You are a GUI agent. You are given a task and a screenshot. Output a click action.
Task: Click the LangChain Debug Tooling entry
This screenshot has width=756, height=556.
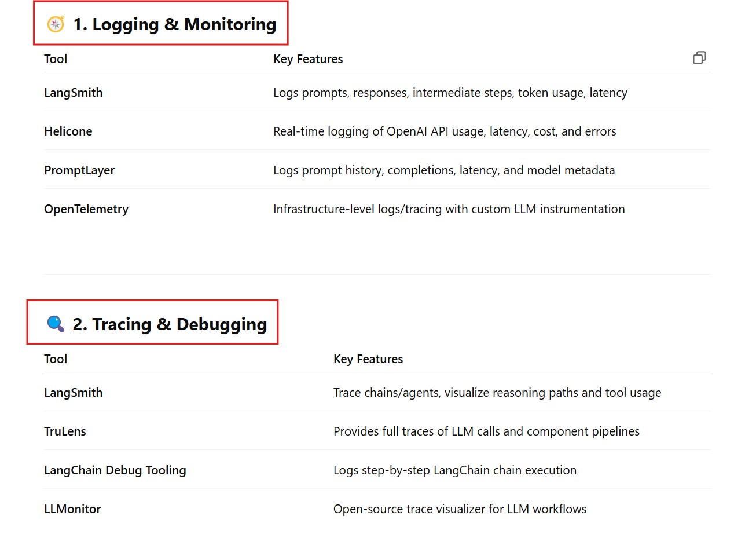(x=115, y=470)
